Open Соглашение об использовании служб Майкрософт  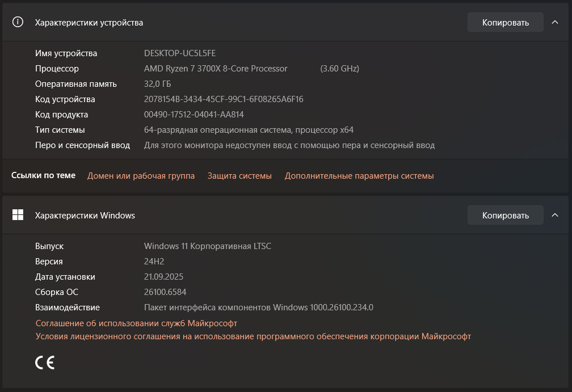click(136, 323)
